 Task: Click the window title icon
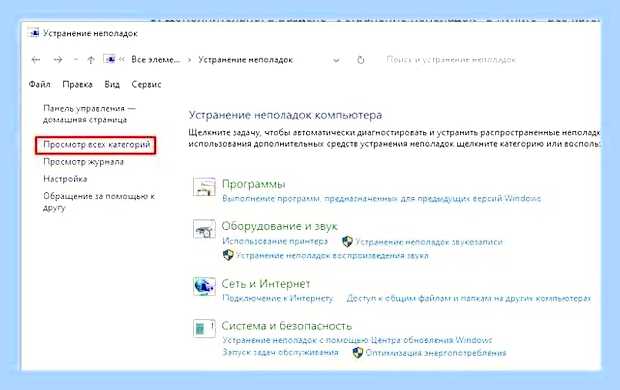pos(34,33)
